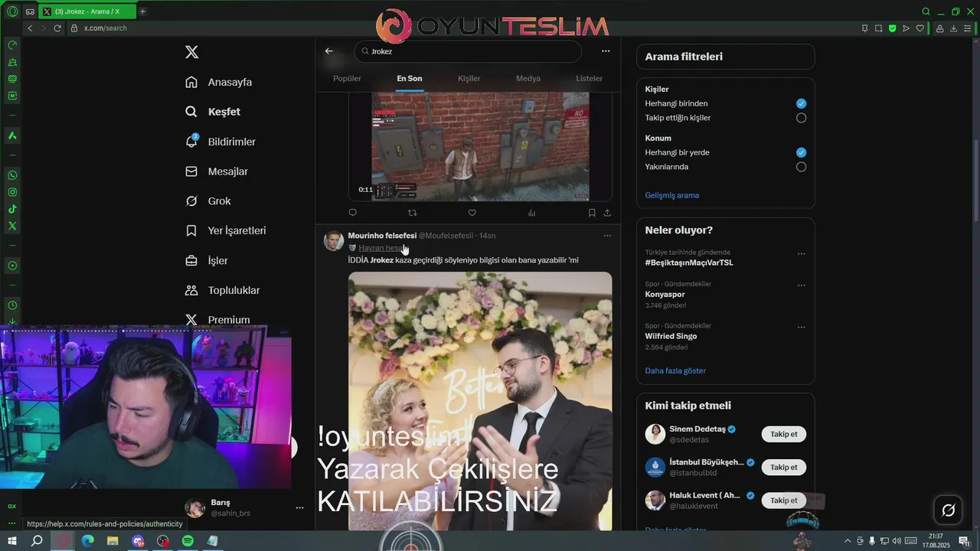Open Microsoft Edge from taskbar

coord(87,541)
